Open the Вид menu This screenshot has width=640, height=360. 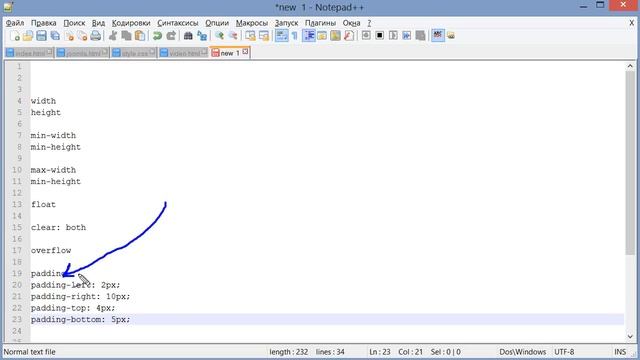point(98,23)
